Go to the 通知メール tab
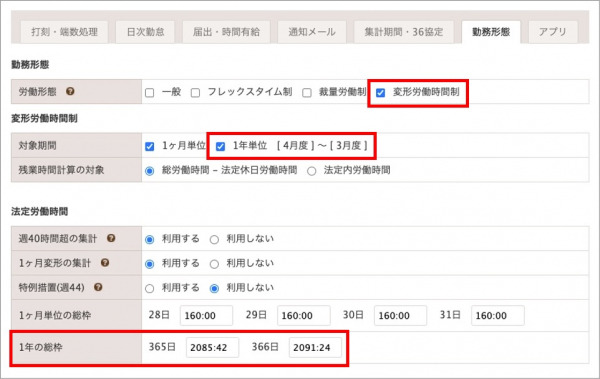Image resolution: width=600 pixels, height=379 pixels. [312, 32]
